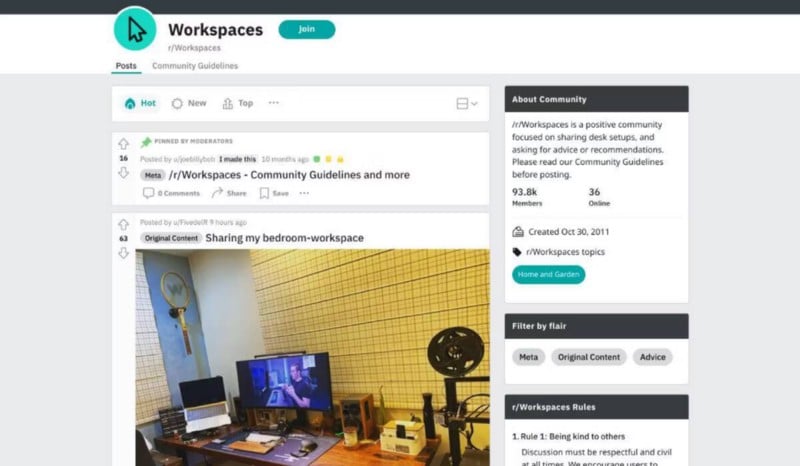The image size is (800, 466).
Task: Filter posts by Original Content flair
Action: click(589, 357)
